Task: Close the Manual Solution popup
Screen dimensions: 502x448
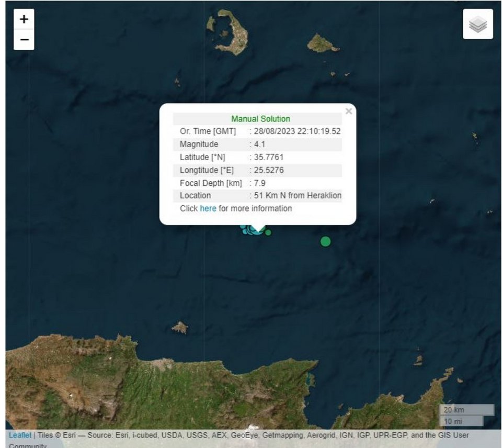Action: click(349, 111)
